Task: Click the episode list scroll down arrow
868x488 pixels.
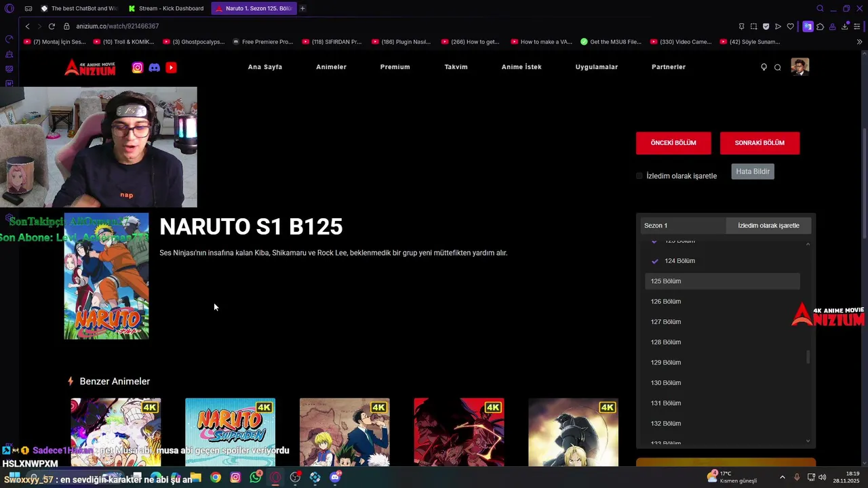Action: click(808, 441)
